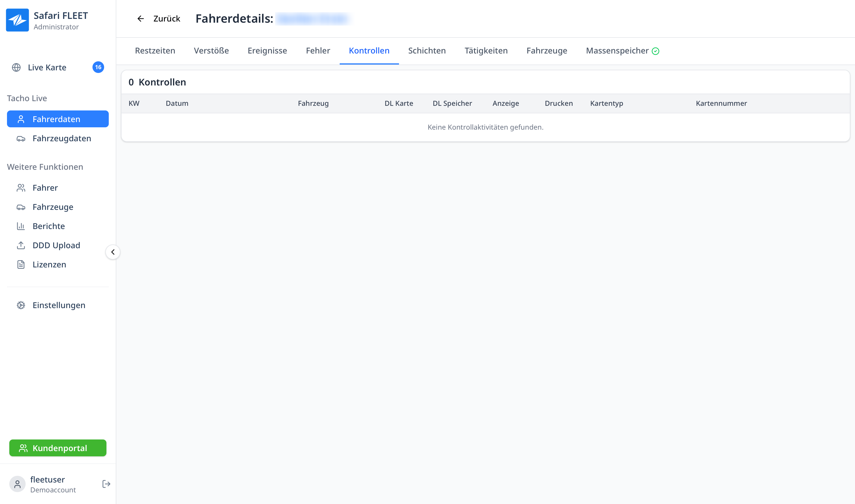The height and width of the screenshot is (504, 855).
Task: Click the Kartennummer column header
Action: (721, 103)
